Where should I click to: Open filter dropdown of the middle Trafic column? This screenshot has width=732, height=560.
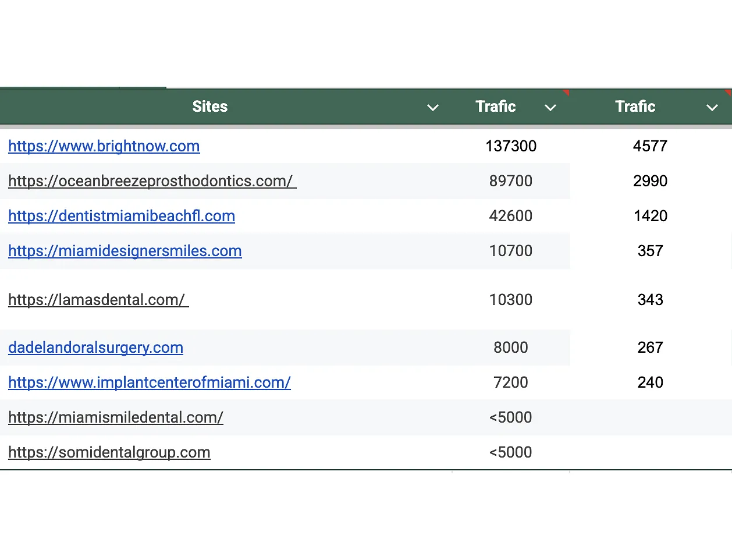tap(550, 107)
